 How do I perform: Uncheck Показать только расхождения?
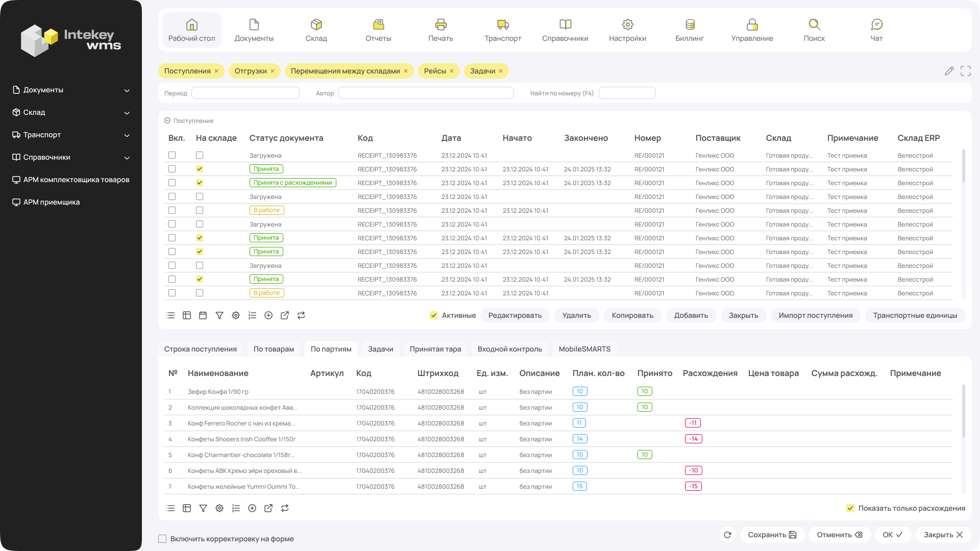click(850, 508)
